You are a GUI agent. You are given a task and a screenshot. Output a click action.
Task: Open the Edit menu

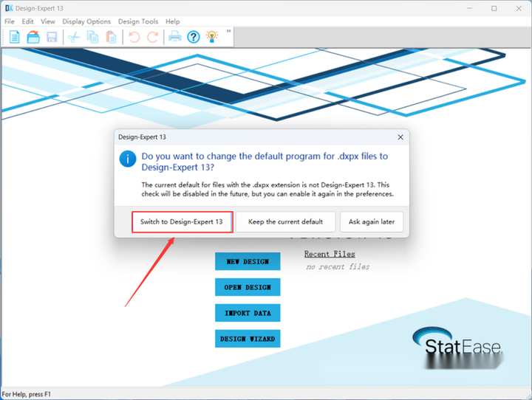point(27,21)
